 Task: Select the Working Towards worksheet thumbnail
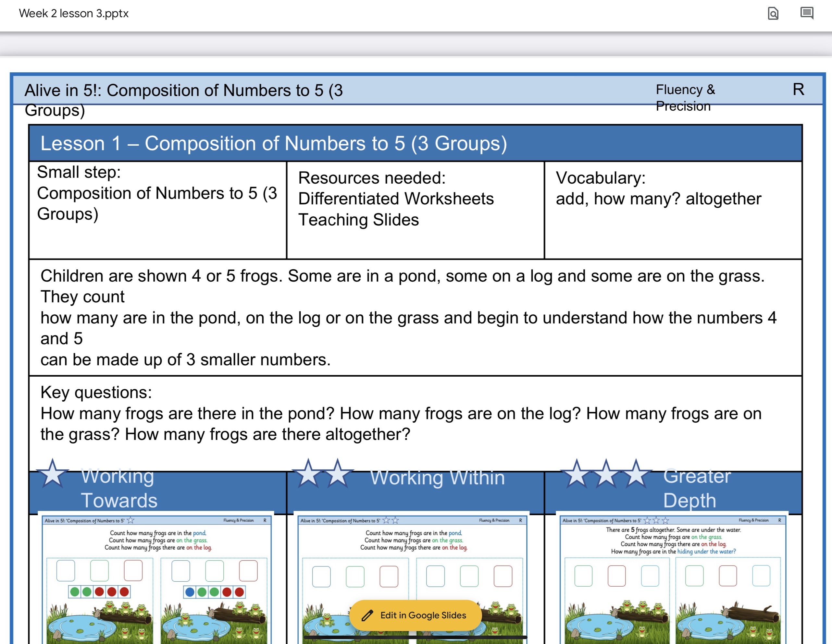pyautogui.click(x=156, y=579)
